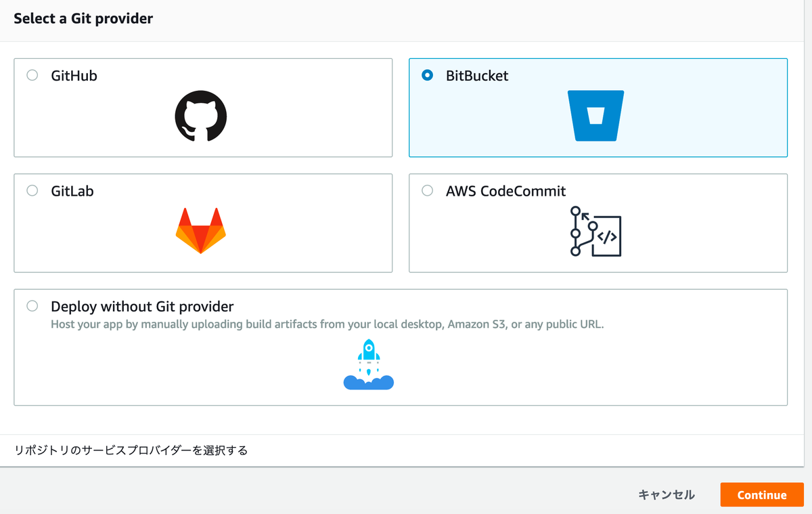The height and width of the screenshot is (514, 812).
Task: Select the GitHub radio button
Action: click(32, 75)
